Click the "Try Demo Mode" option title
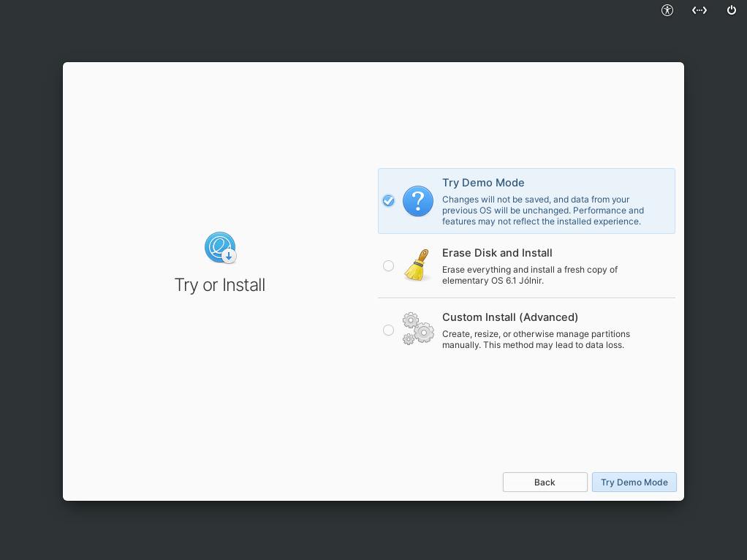 tap(483, 183)
